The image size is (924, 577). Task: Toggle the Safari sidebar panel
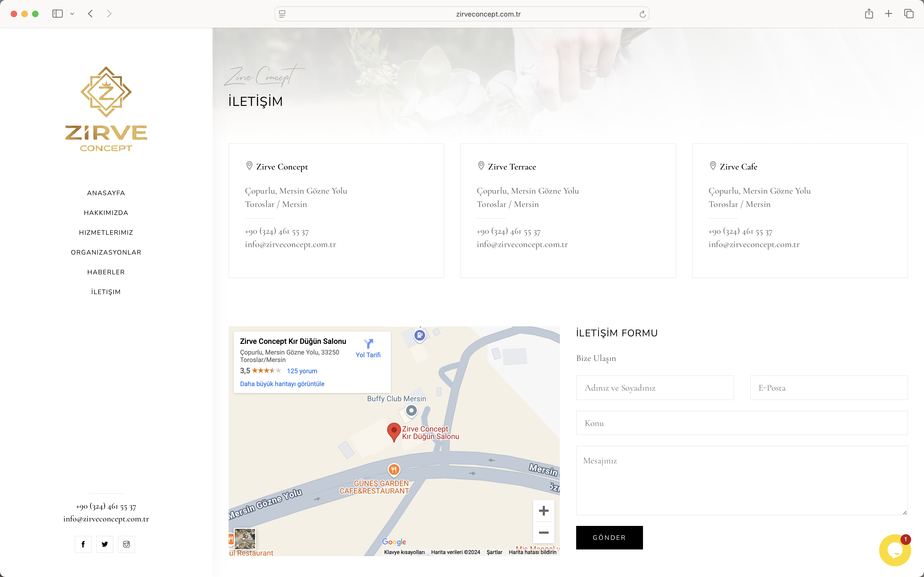(x=57, y=14)
